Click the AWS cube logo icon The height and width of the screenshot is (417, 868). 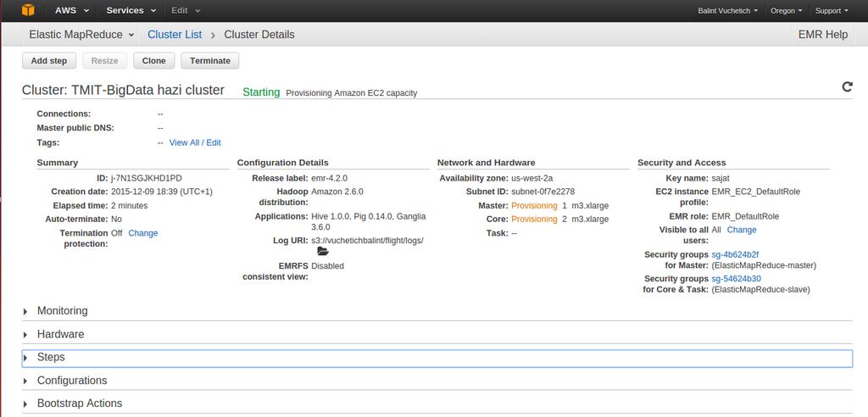click(x=28, y=10)
